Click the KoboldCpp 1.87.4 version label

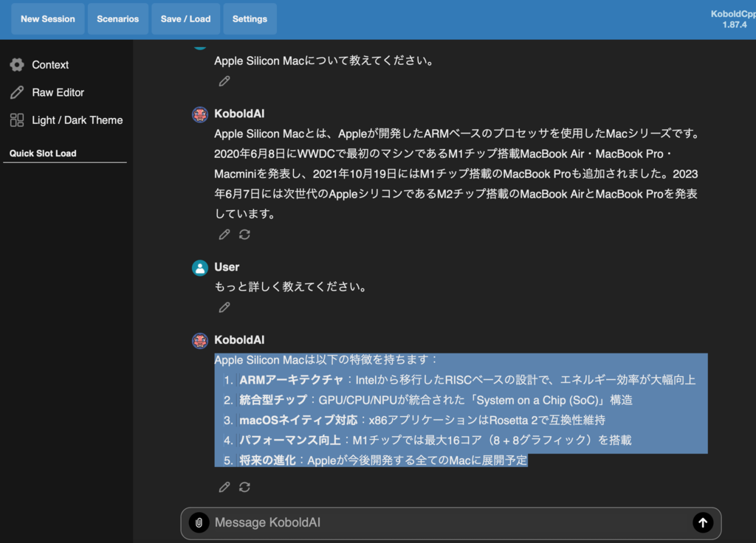733,19
